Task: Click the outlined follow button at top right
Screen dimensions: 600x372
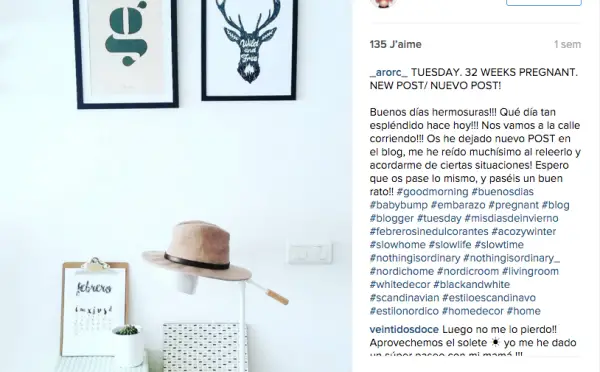Action: click(x=544, y=2)
